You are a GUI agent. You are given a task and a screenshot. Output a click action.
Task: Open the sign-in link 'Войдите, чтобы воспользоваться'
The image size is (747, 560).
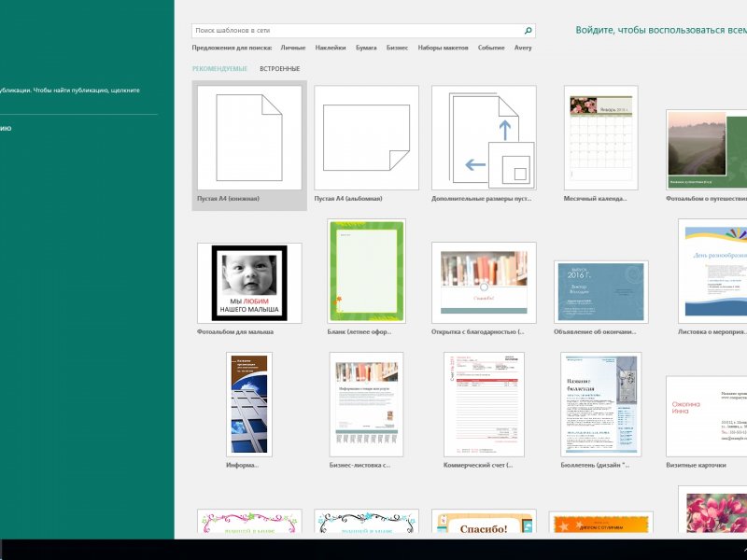point(661,30)
